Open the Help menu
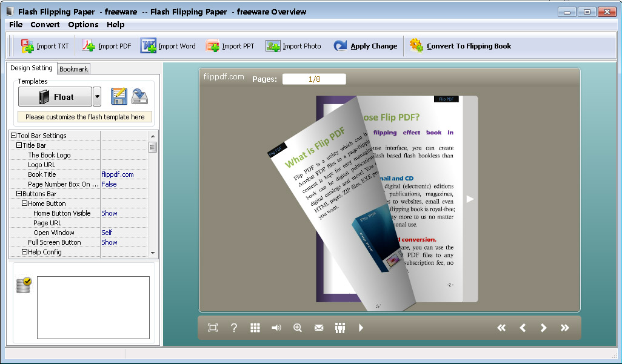This screenshot has width=622, height=364. point(115,25)
